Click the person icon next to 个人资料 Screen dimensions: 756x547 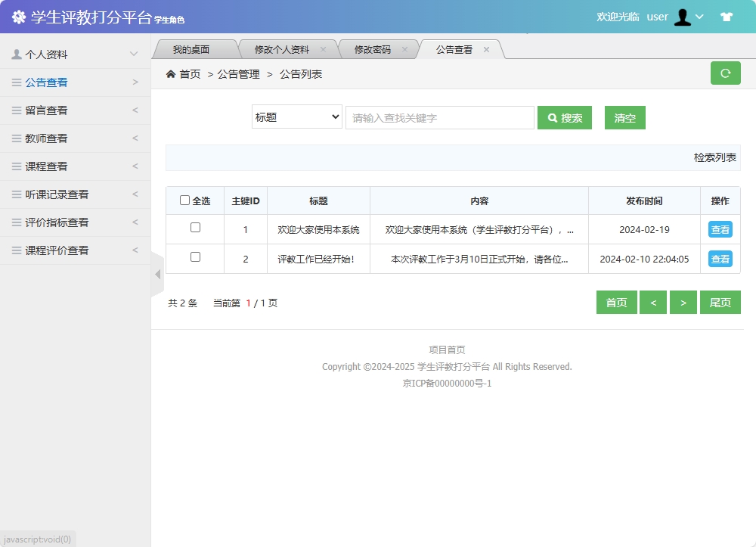[16, 53]
